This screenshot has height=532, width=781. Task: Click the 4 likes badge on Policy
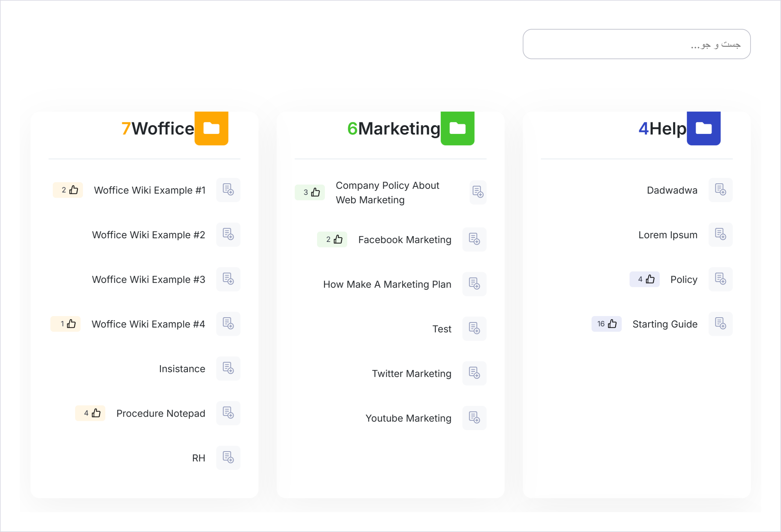coord(645,279)
